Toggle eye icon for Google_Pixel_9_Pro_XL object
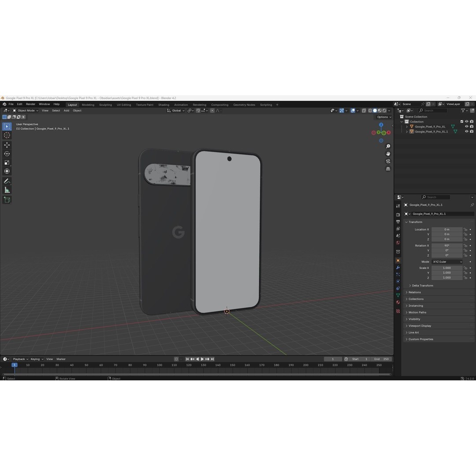The width and height of the screenshot is (476, 476). coord(467,126)
